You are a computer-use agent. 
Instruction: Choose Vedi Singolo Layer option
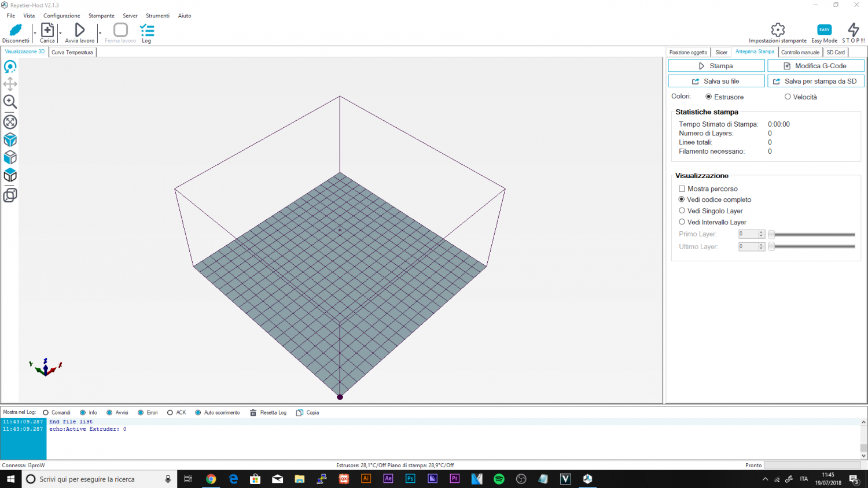[682, 211]
